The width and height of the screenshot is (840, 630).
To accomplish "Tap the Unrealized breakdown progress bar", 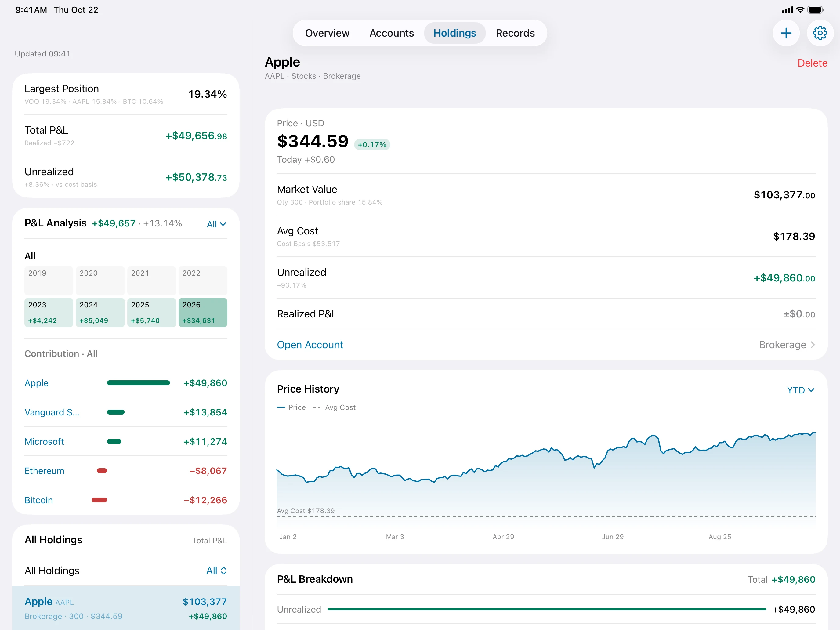I will (x=546, y=610).
